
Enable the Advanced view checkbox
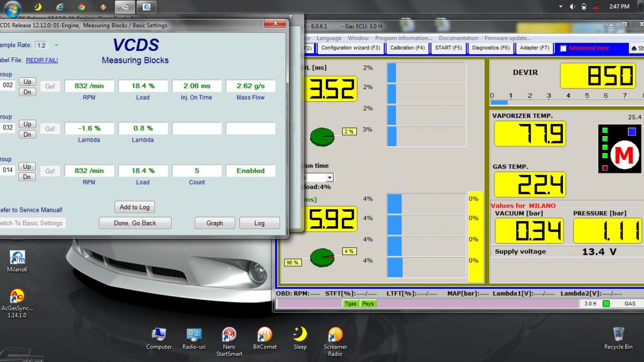pyautogui.click(x=563, y=48)
